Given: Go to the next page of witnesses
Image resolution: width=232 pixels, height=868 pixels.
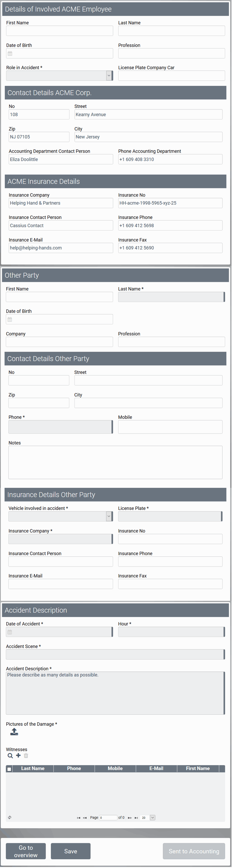Looking at the screenshot, I should [x=130, y=817].
